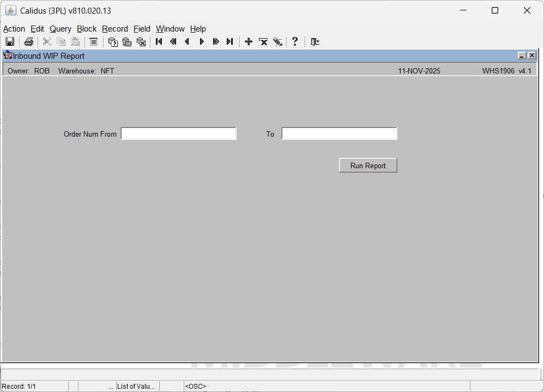
Task: Click the To order number field
Action: [339, 134]
